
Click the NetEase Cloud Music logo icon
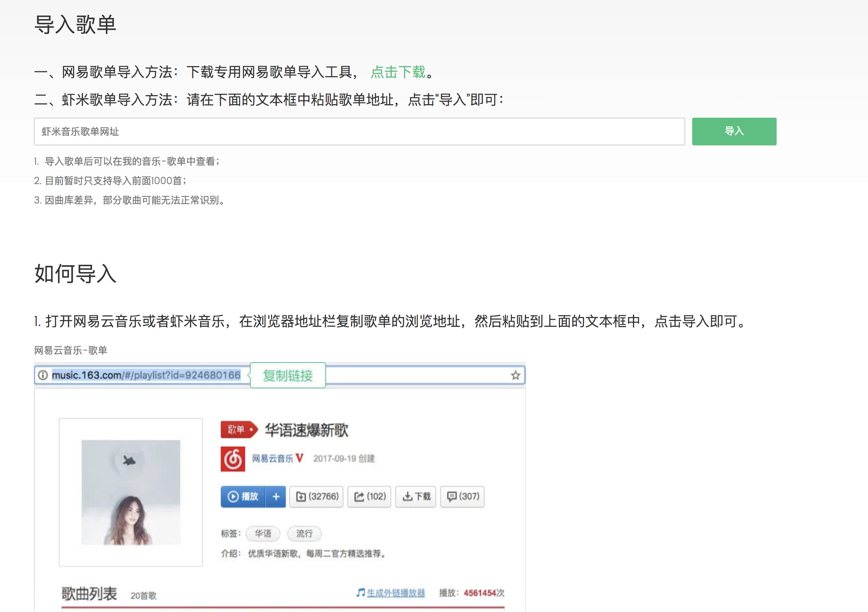coord(233,459)
